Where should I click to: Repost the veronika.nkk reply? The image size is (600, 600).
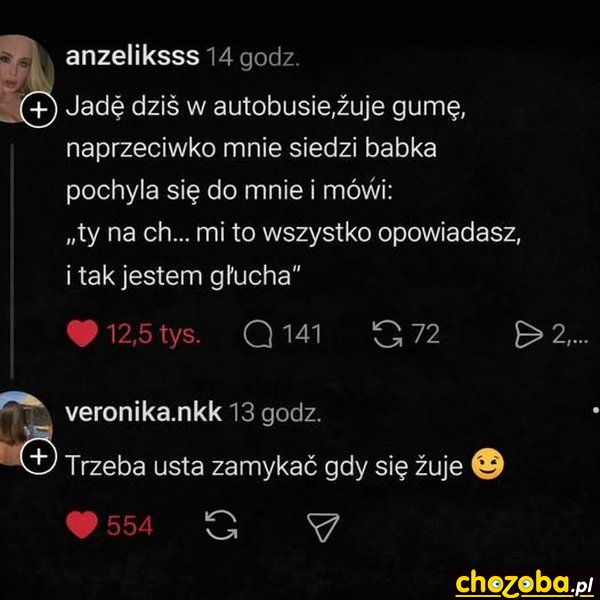point(221,525)
